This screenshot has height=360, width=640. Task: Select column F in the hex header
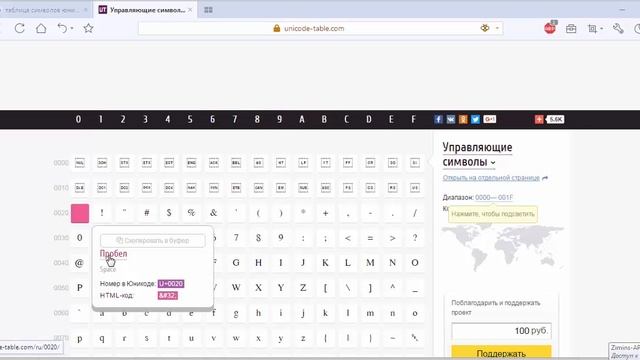(x=413, y=119)
